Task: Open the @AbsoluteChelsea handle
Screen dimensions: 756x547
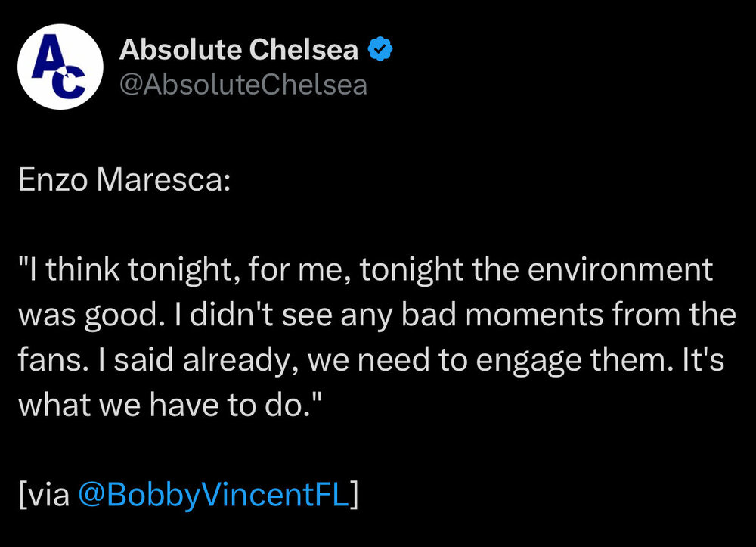Action: pos(243,85)
